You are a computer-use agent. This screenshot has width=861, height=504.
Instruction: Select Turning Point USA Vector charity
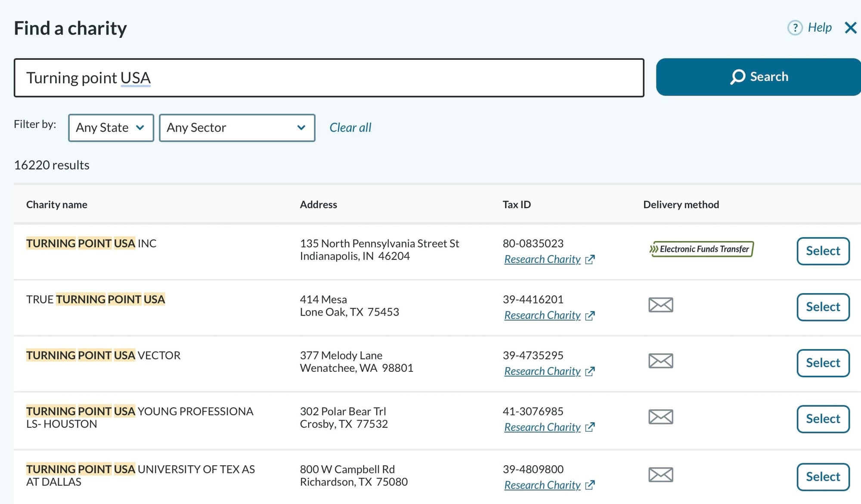tap(823, 363)
